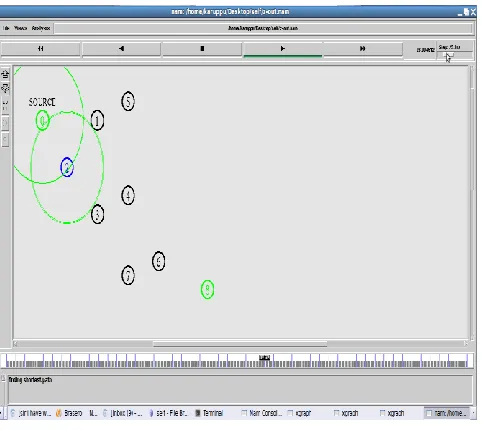The width and height of the screenshot is (482, 430).
Task: Open the Nam Console taskbar window
Action: (x=262, y=413)
